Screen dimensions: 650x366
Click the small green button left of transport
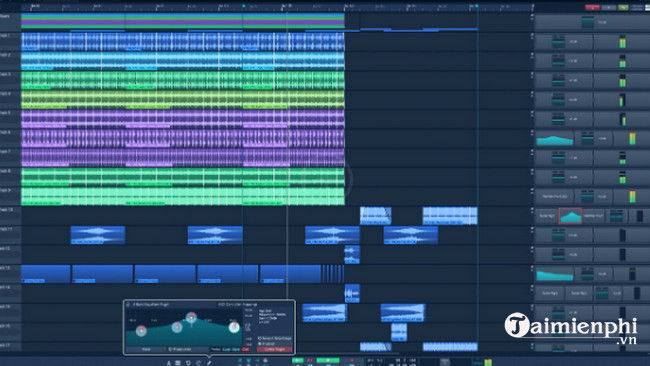298,361
